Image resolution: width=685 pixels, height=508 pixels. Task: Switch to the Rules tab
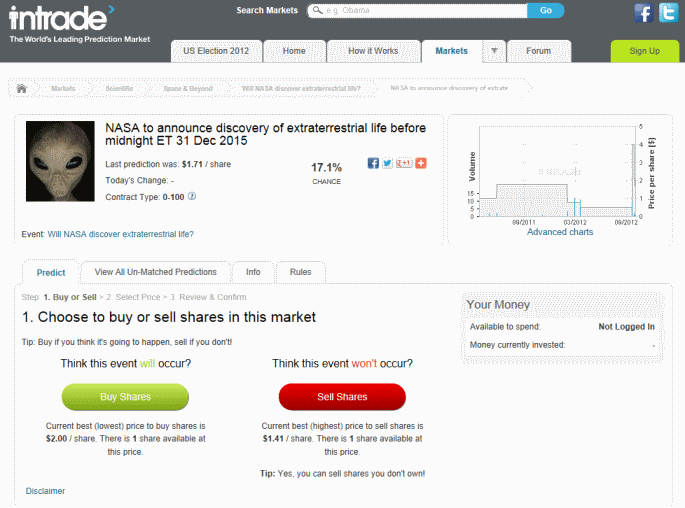[x=301, y=272]
